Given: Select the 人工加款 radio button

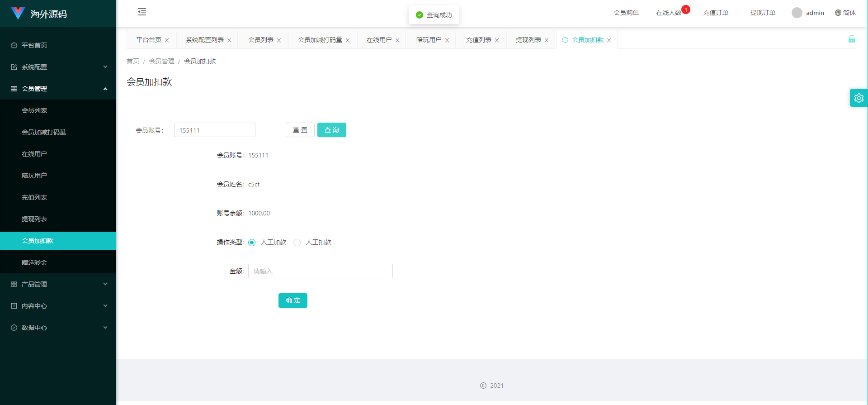Looking at the screenshot, I should pyautogui.click(x=252, y=243).
